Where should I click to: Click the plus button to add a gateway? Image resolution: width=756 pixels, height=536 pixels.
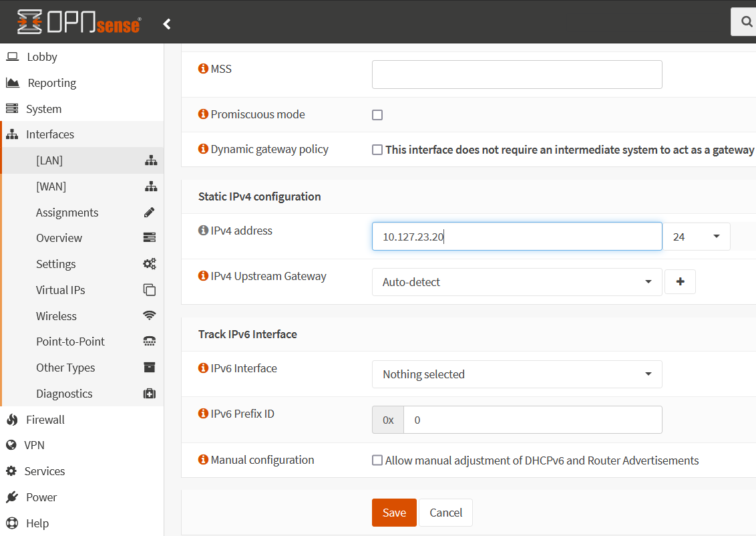[680, 281]
